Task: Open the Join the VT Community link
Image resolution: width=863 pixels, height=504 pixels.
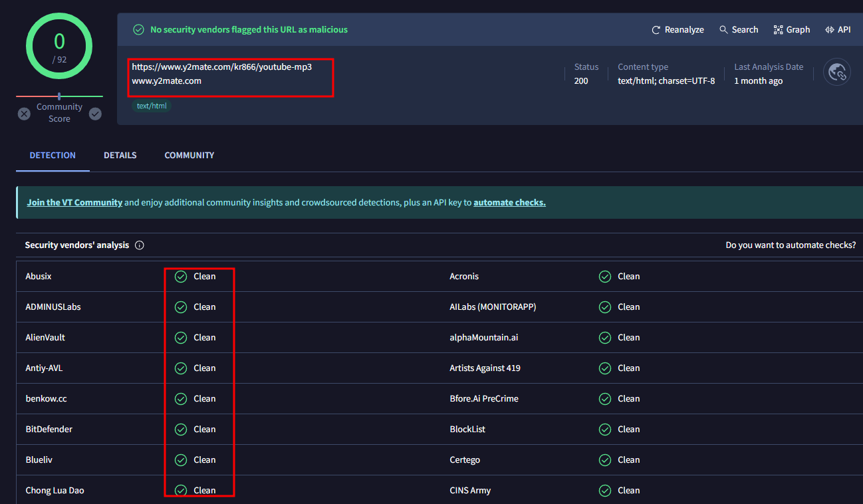Action: click(x=74, y=203)
